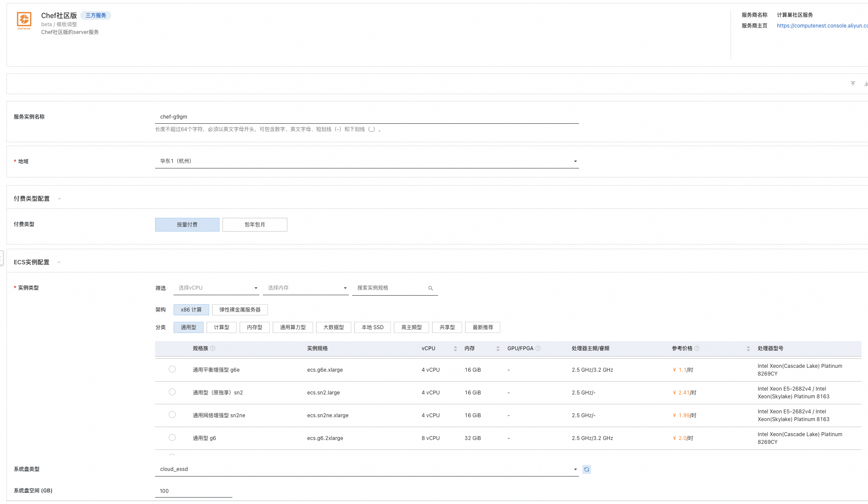The image size is (868, 504).
Task: Click the 服务实例名称 chef-g9gm field
Action: point(367,117)
